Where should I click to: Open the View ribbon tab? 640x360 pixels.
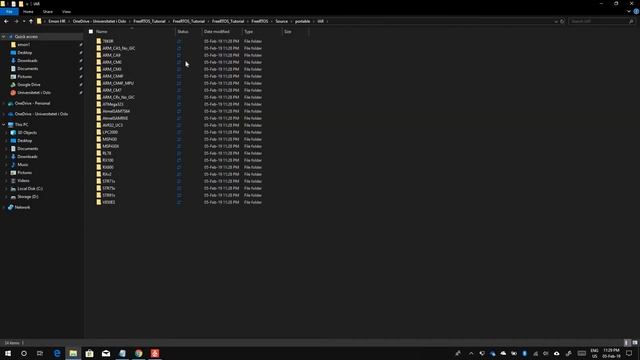click(x=66, y=11)
